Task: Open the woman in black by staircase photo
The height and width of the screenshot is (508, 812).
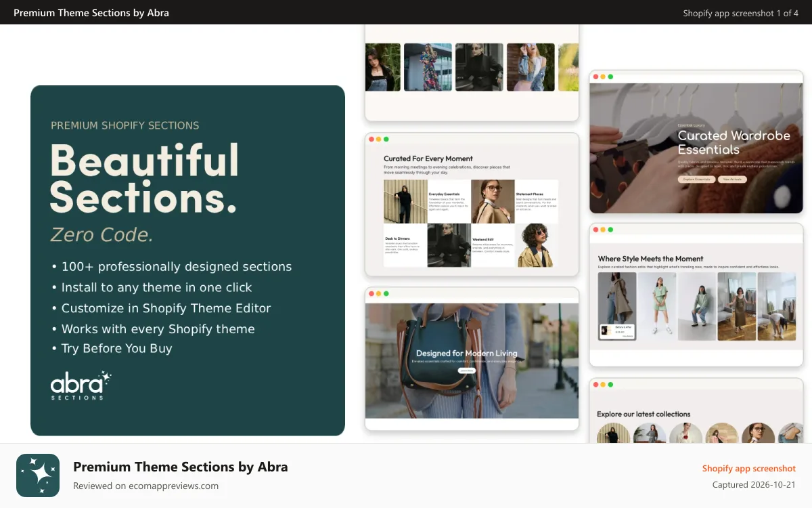Action: [x=405, y=201]
